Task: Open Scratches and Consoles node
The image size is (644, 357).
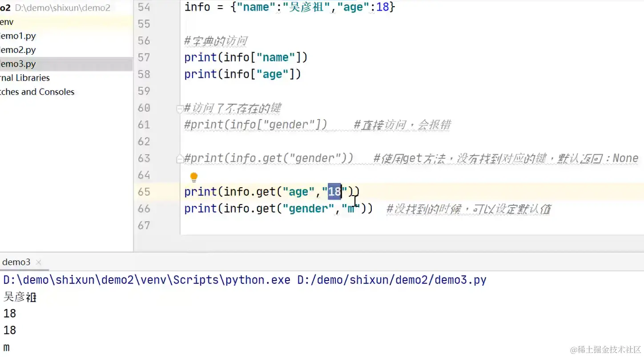Action: [x=37, y=92]
